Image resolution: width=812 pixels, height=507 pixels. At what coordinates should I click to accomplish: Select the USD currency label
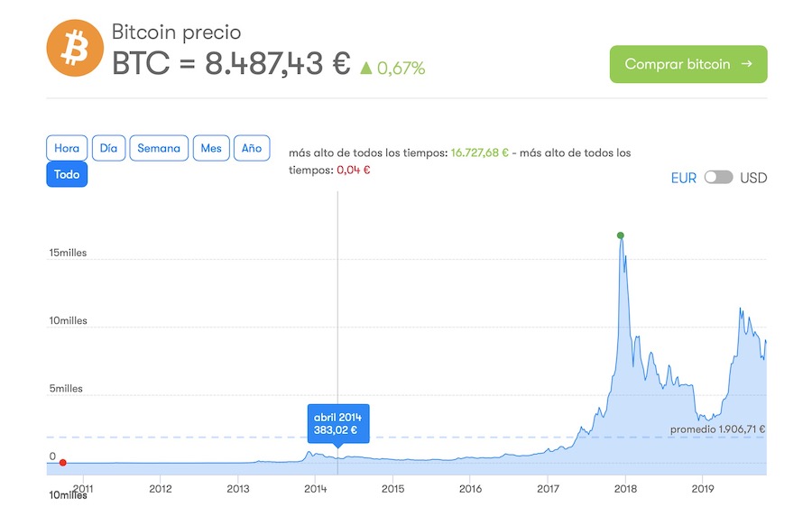pyautogui.click(x=753, y=178)
